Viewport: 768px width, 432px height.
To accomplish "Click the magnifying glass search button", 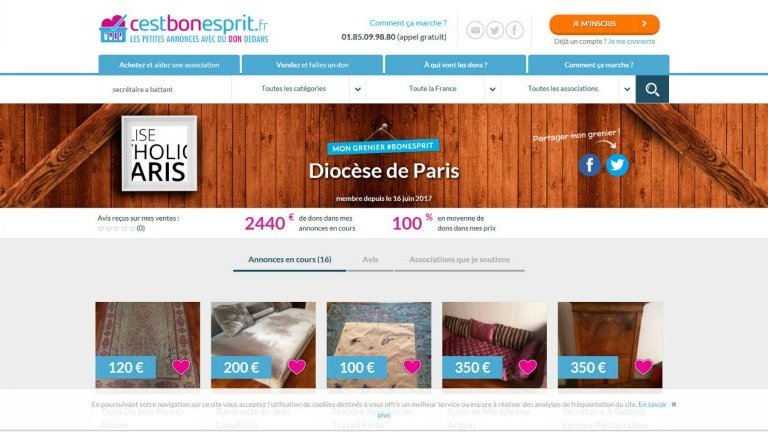I will [652, 89].
